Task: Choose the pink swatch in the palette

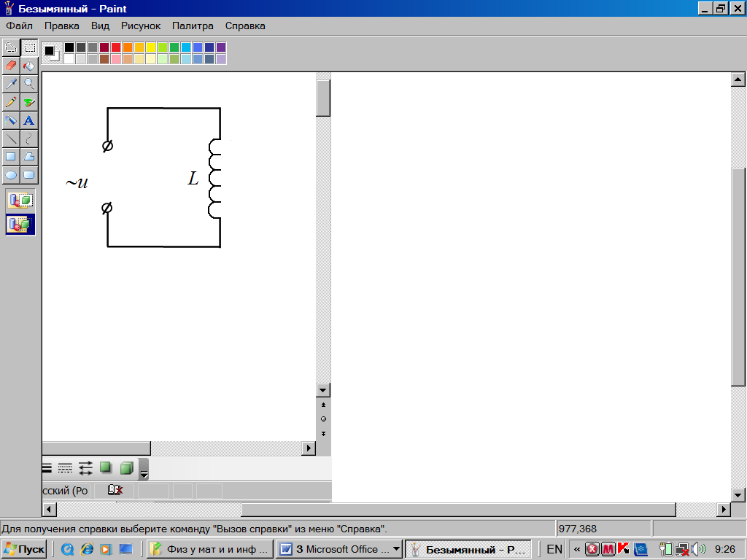Action: pos(116,59)
